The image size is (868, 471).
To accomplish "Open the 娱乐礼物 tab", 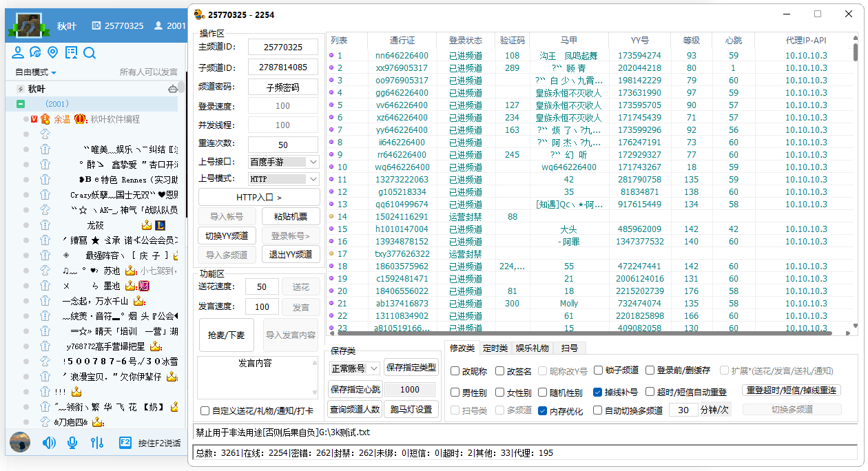I will 533,348.
